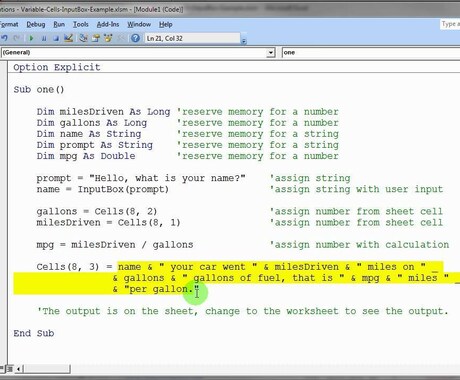Click the Ln 21, Col 32 position indicator
This screenshot has width=460, height=380.
coord(193,38)
